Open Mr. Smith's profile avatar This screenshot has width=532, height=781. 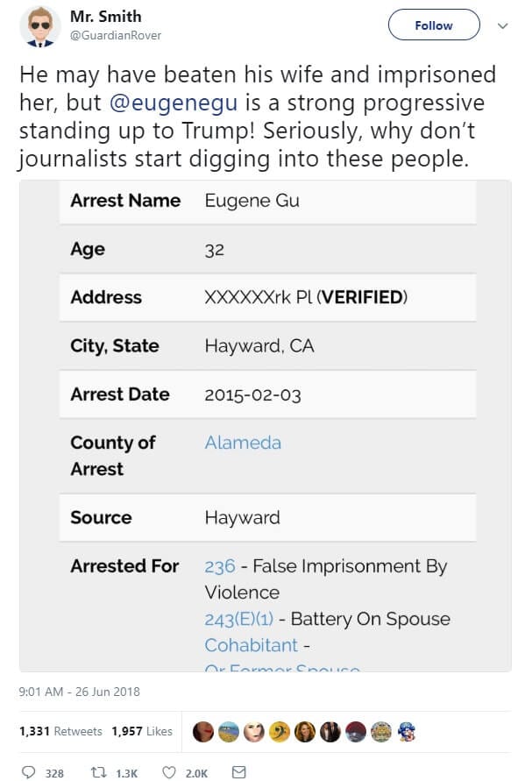(39, 27)
